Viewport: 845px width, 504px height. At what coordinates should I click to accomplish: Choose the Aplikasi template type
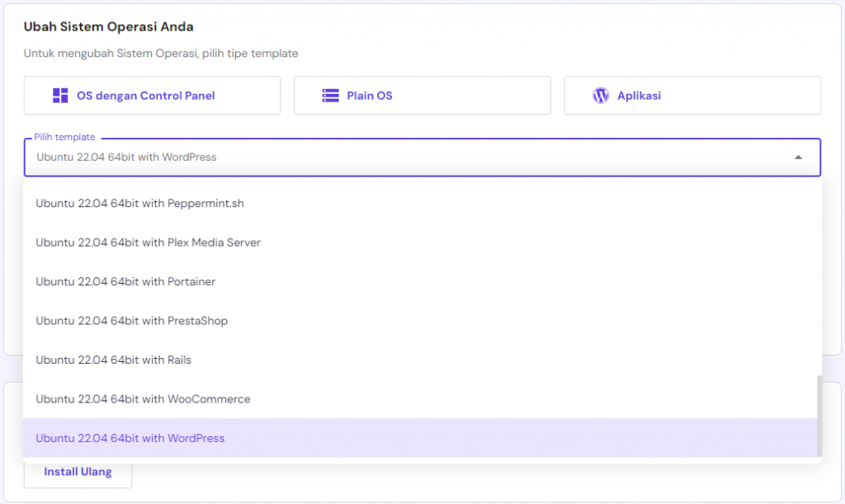[692, 96]
